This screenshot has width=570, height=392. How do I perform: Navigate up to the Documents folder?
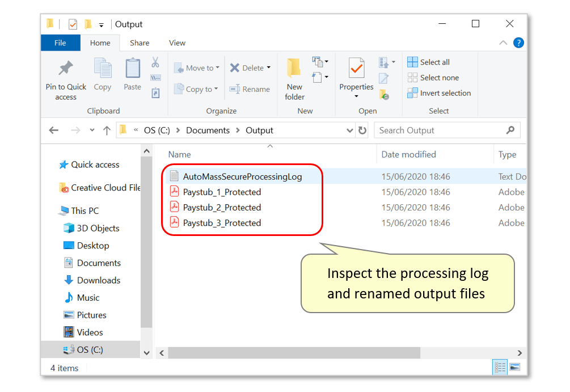click(107, 130)
